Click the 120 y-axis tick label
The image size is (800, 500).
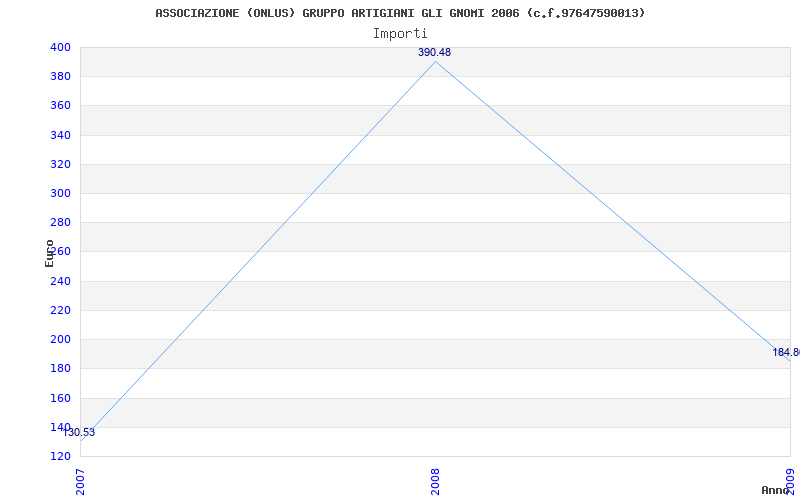60,456
